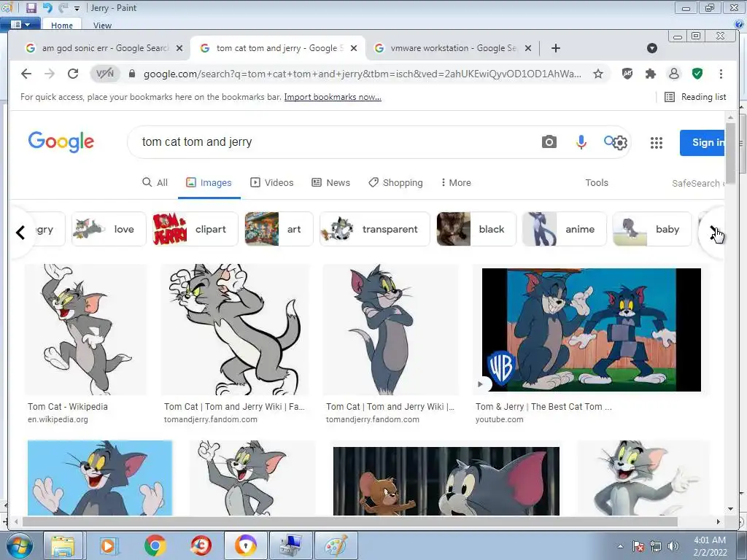The image size is (747, 560).
Task: Open Google Chrome from the taskbar
Action: 155,545
